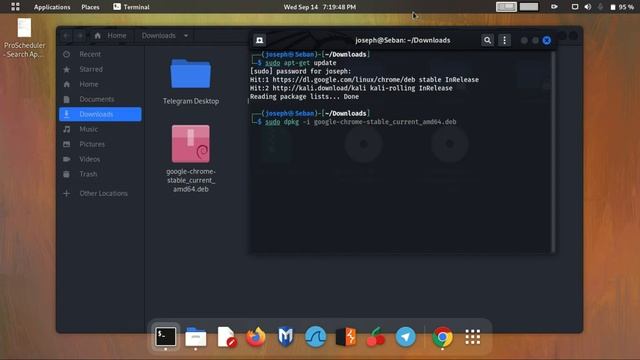Launch CherryTree from the dock
Viewport: 640px width, 360px height.
coord(376,337)
